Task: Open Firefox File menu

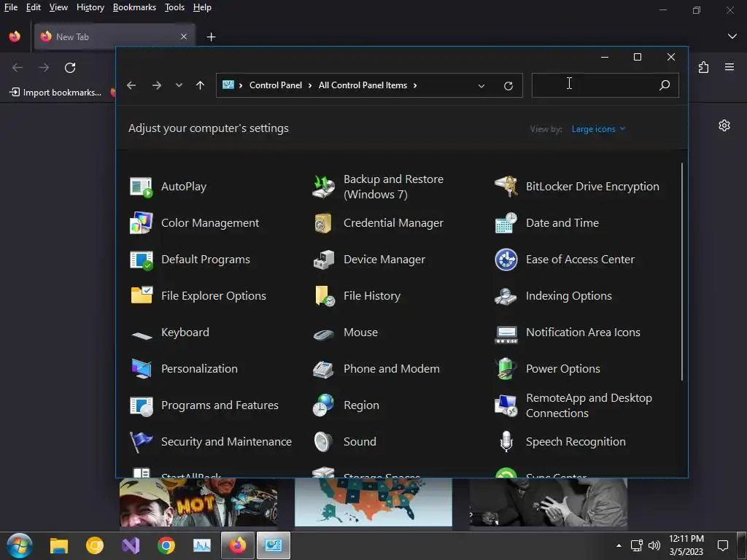Action: click(10, 7)
